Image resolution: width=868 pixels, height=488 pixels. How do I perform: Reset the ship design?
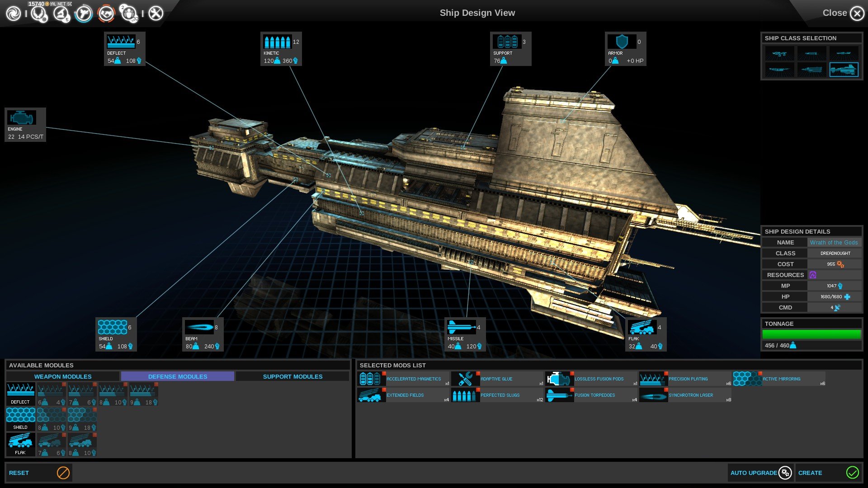pos(39,473)
